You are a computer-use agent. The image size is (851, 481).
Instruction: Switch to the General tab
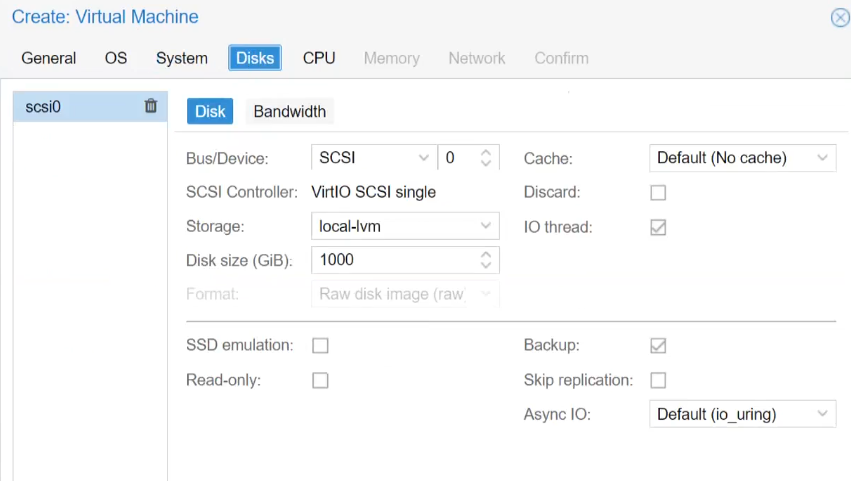(x=49, y=58)
